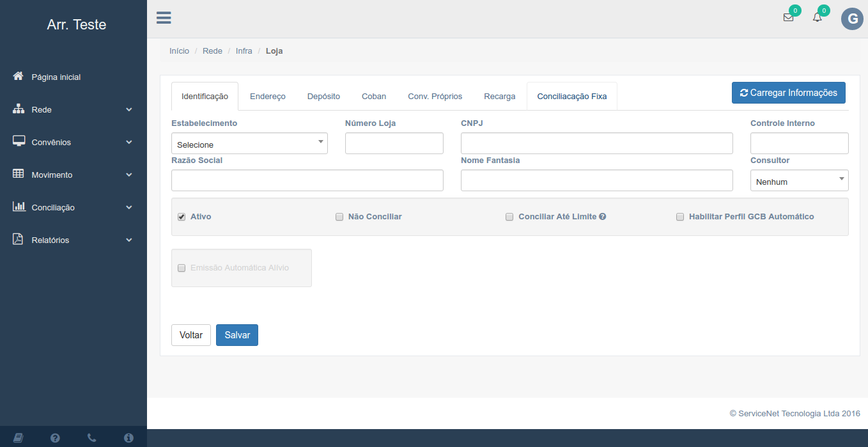Click the Carregar Informações button
The height and width of the screenshot is (447, 868).
tap(788, 93)
